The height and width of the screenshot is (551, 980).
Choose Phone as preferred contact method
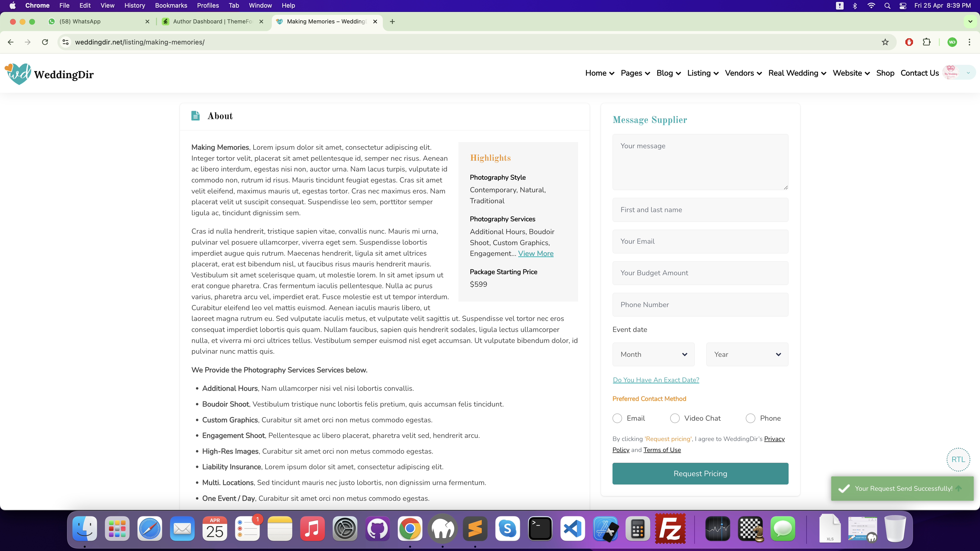pyautogui.click(x=750, y=418)
